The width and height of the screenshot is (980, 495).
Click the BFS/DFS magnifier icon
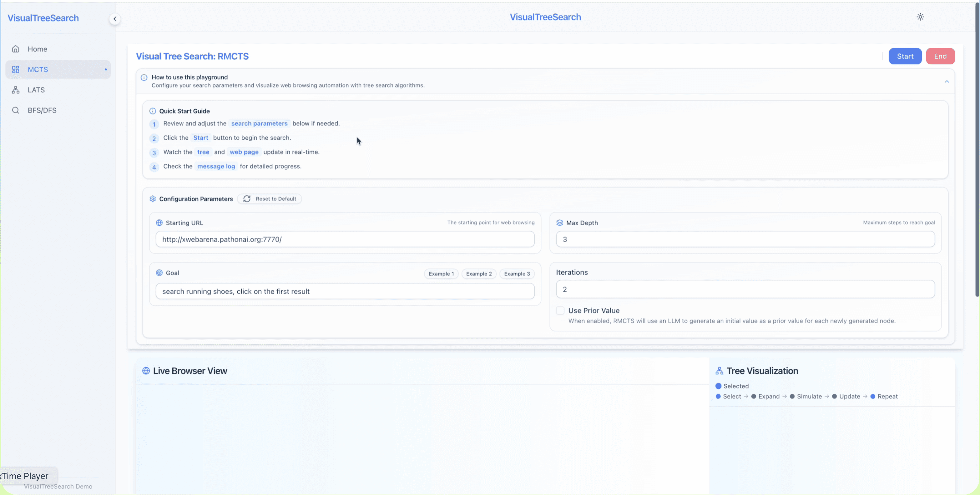click(16, 110)
